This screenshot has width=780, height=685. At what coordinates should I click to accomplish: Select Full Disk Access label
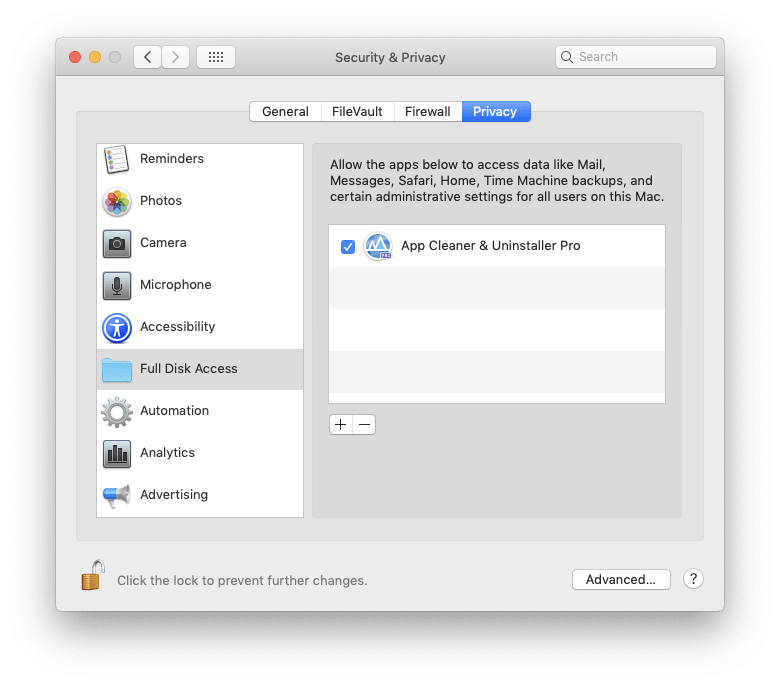click(x=189, y=369)
